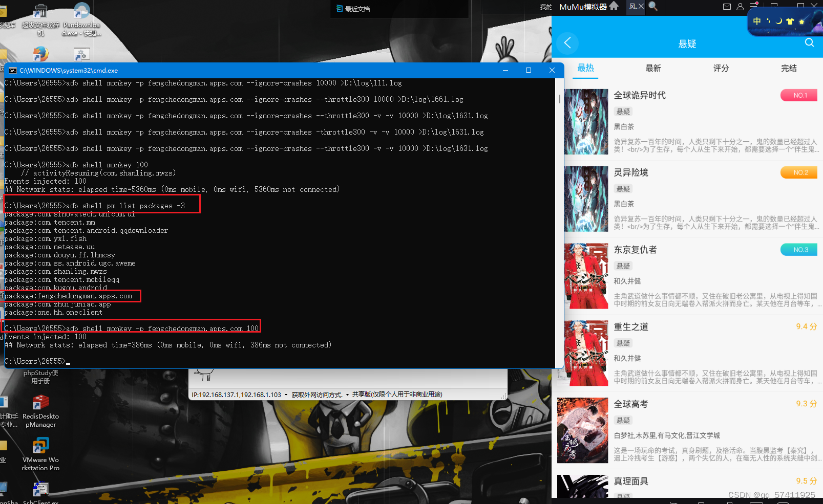Screen dimensions: 823x504
Task: Click author 白梦社,木苏里,有马文化,晋江文学城
Action: tap(667, 435)
